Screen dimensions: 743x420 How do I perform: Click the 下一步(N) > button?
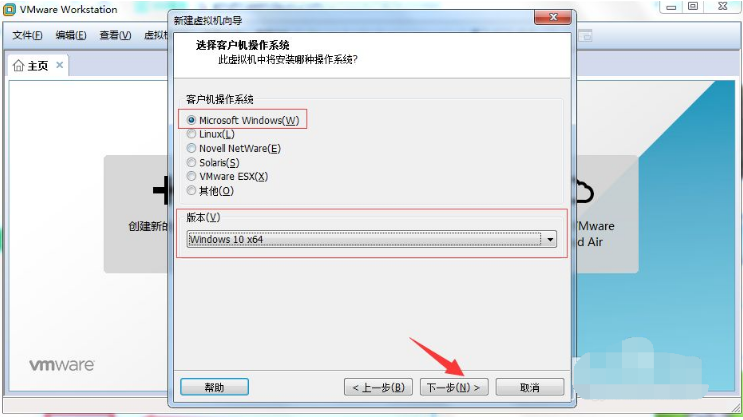click(454, 387)
